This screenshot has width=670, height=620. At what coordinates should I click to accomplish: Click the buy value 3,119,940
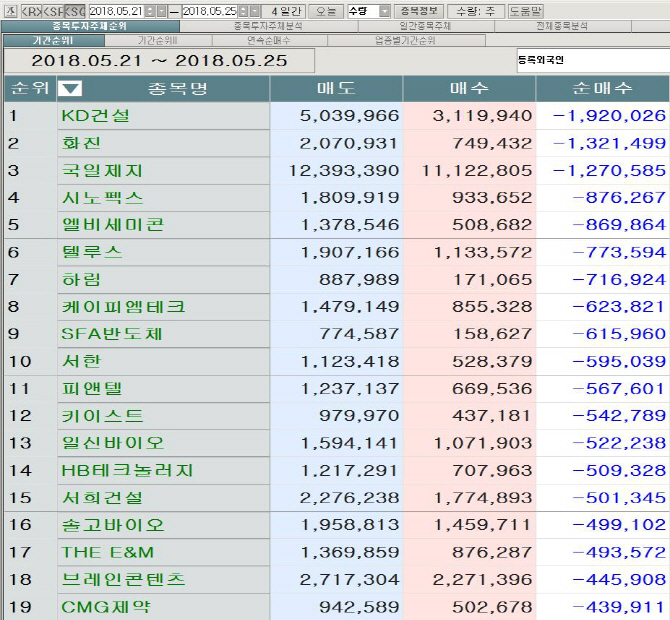click(x=482, y=116)
